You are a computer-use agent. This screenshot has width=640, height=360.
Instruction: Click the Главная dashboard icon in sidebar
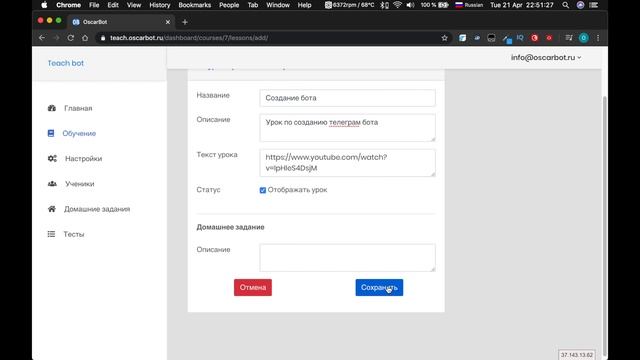click(52, 108)
